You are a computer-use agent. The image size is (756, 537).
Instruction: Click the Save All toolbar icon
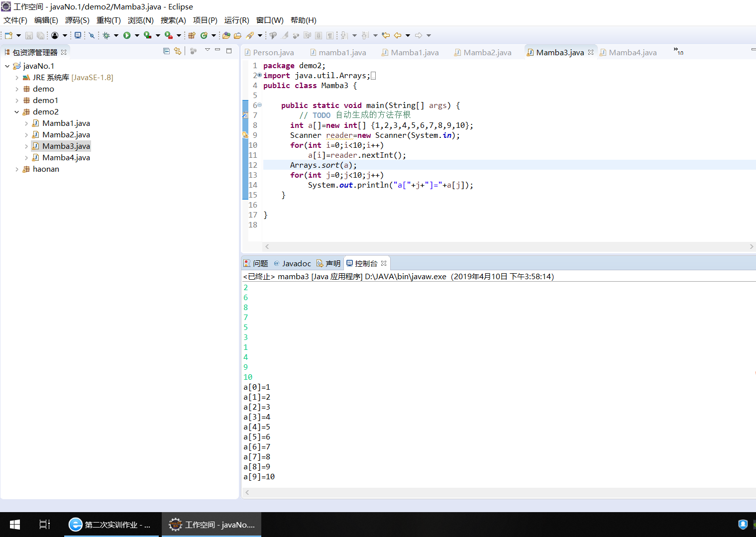pyautogui.click(x=40, y=35)
